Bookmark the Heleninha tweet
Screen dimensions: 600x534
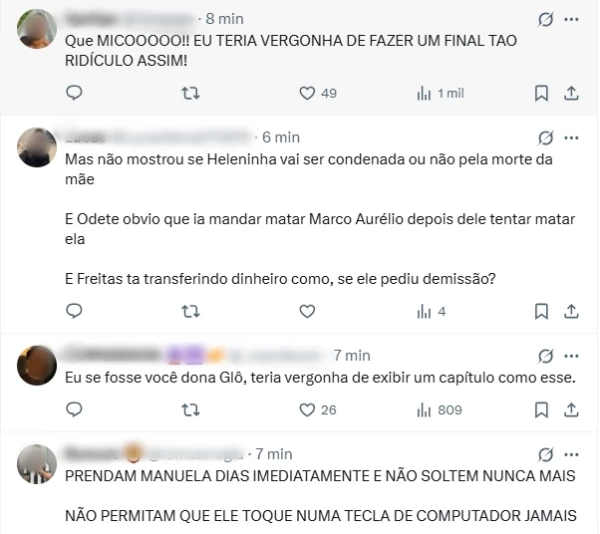[x=541, y=311]
